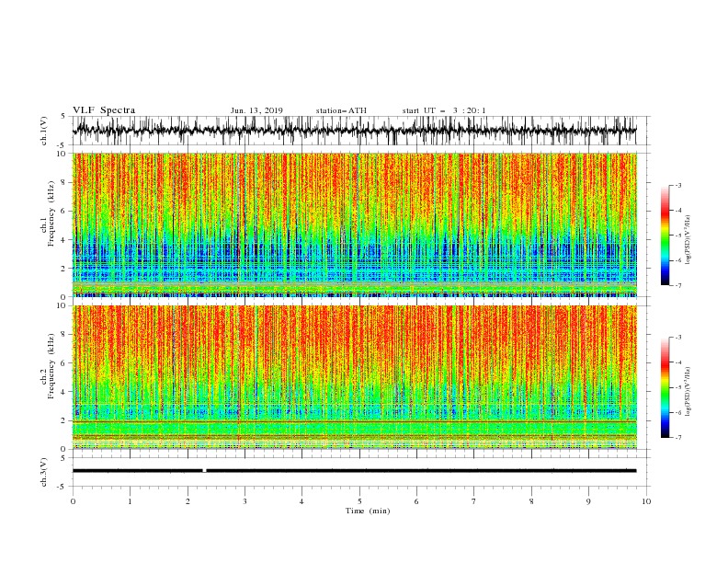The width and height of the screenshot is (728, 563).
Task: Click the "VLF Spectra" plot title
Action: click(104, 110)
